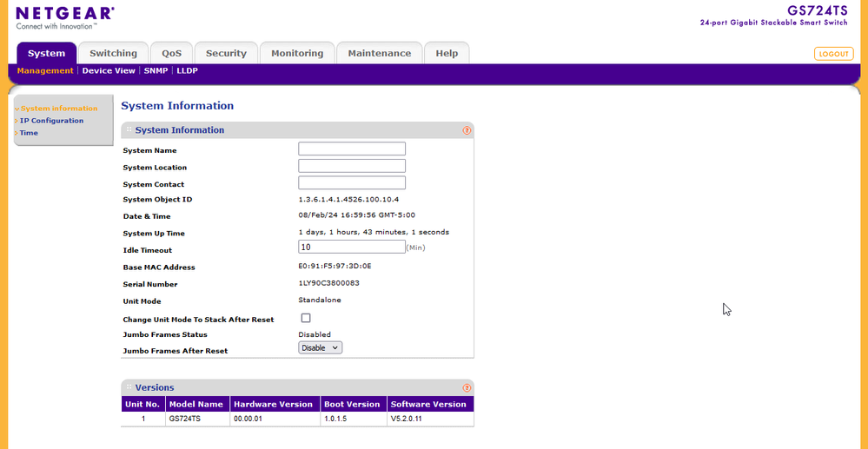Click the Unit No. column header
The height and width of the screenshot is (449, 868).
(x=142, y=404)
